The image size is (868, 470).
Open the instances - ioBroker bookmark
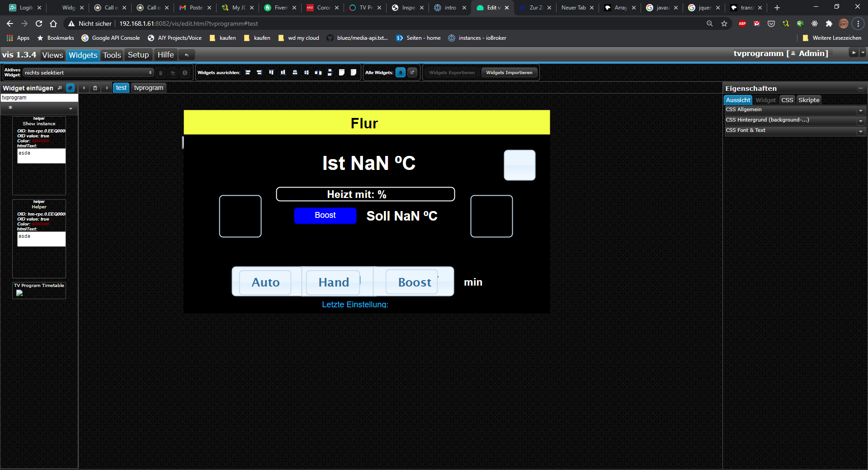pyautogui.click(x=477, y=38)
